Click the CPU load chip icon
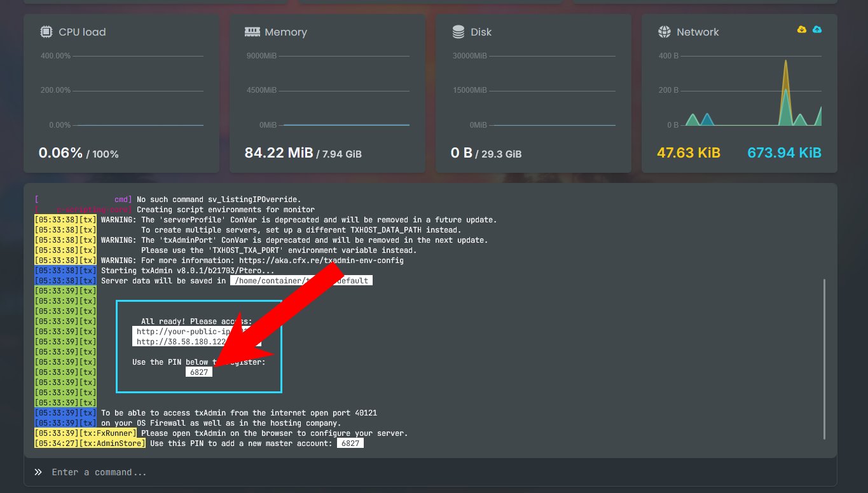 [46, 32]
